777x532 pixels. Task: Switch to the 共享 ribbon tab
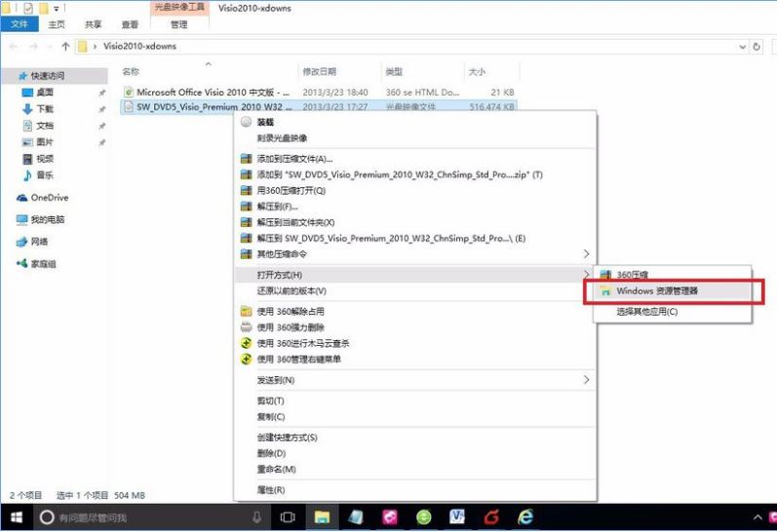(x=93, y=24)
